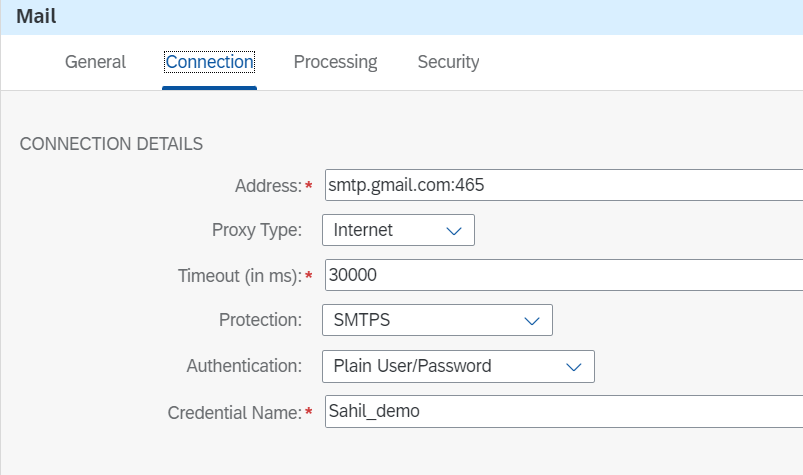Viewport: 803px width, 475px height.
Task: Click the Proxy Type label
Action: pos(256,230)
